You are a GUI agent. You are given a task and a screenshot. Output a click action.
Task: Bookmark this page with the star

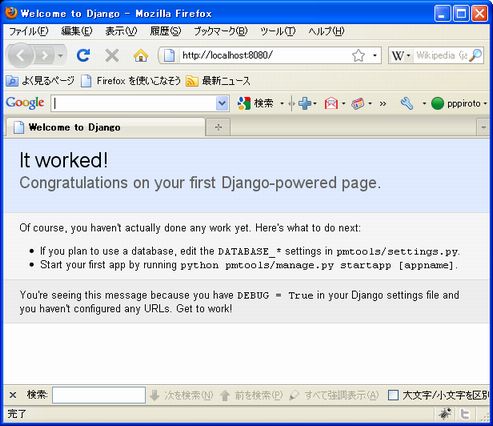358,55
